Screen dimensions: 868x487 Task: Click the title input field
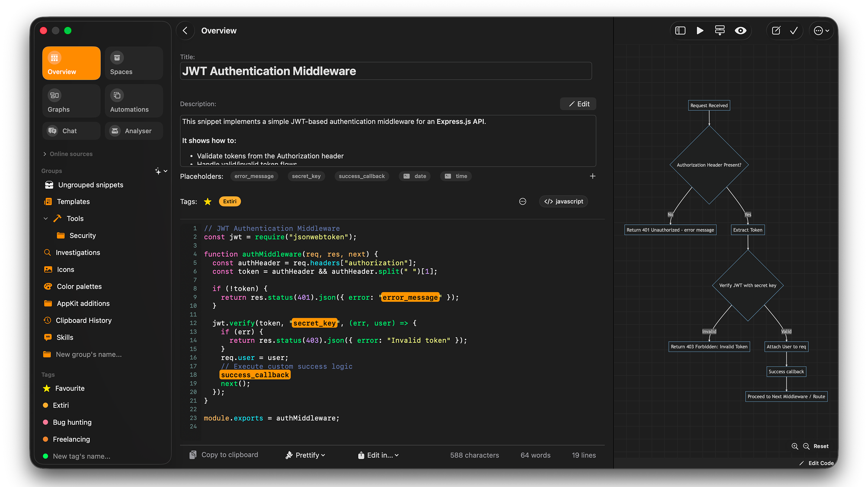[x=386, y=71]
